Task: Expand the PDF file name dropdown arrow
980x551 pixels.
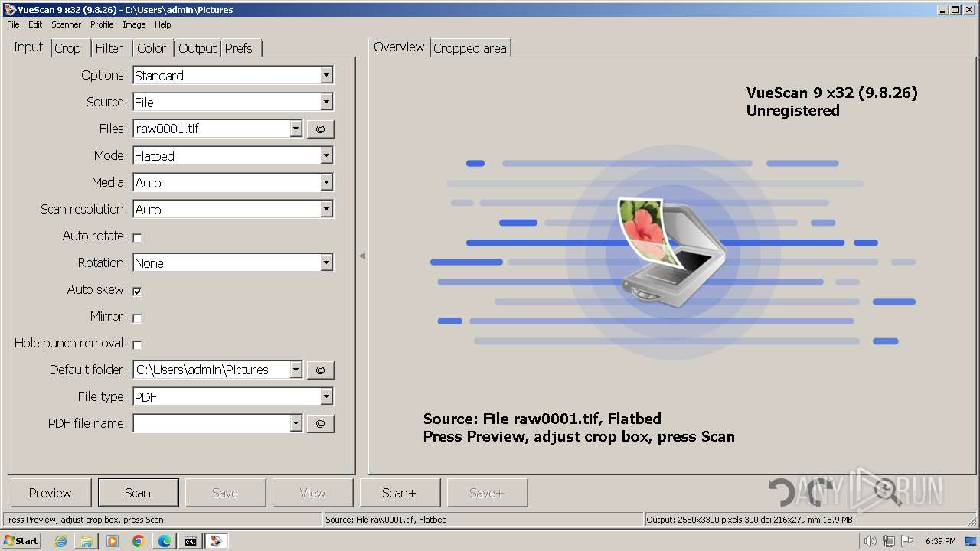Action: pos(296,423)
